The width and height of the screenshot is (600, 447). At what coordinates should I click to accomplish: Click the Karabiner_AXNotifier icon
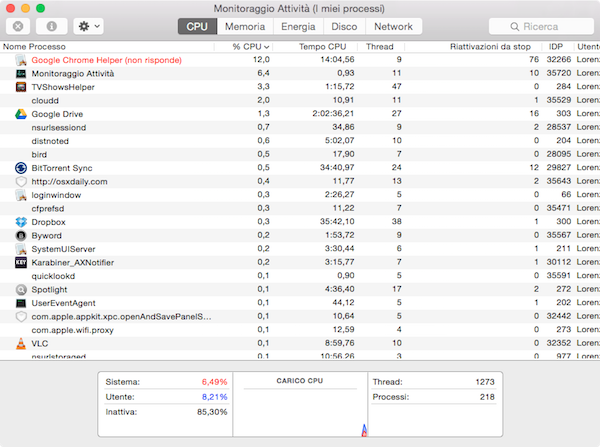tap(21, 263)
